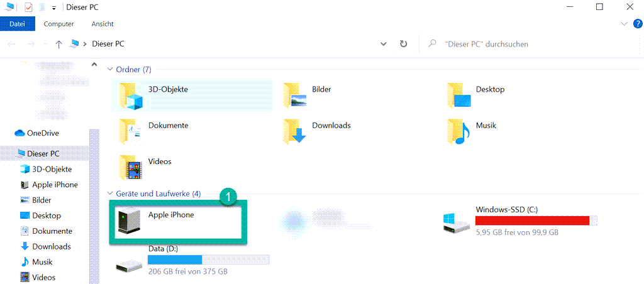Open the Datei ribbon tab
Viewport: 644px width, 284px height.
click(x=17, y=24)
